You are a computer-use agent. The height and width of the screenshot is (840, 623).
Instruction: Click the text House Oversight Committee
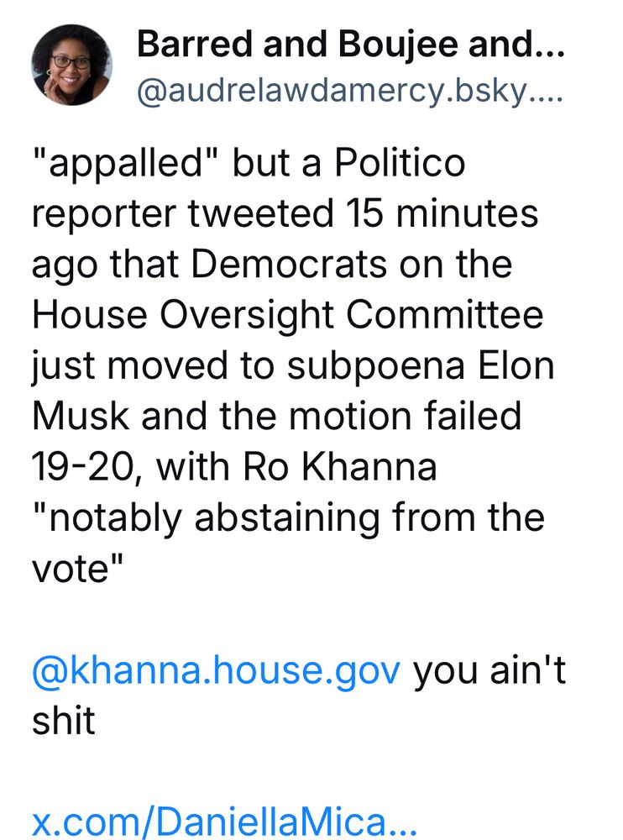click(288, 316)
